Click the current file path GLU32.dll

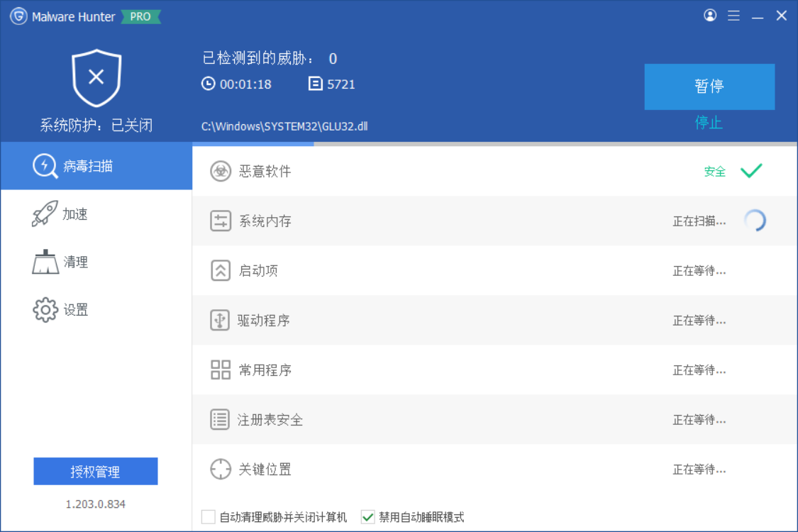[x=284, y=126]
